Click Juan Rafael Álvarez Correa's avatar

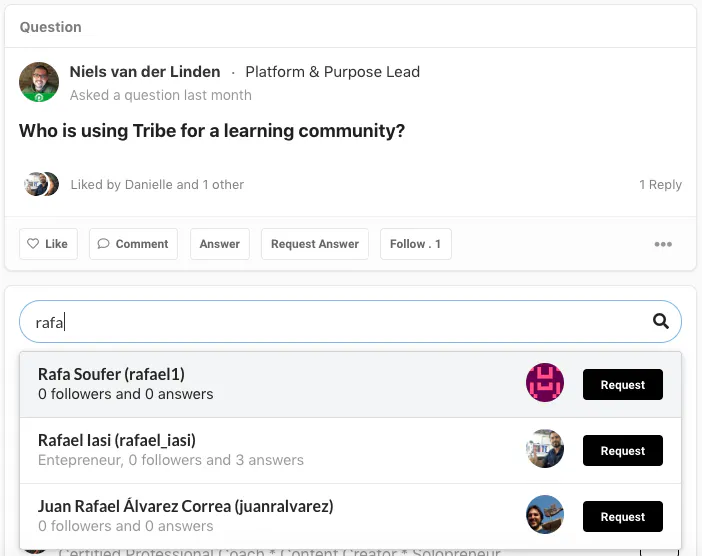545,516
